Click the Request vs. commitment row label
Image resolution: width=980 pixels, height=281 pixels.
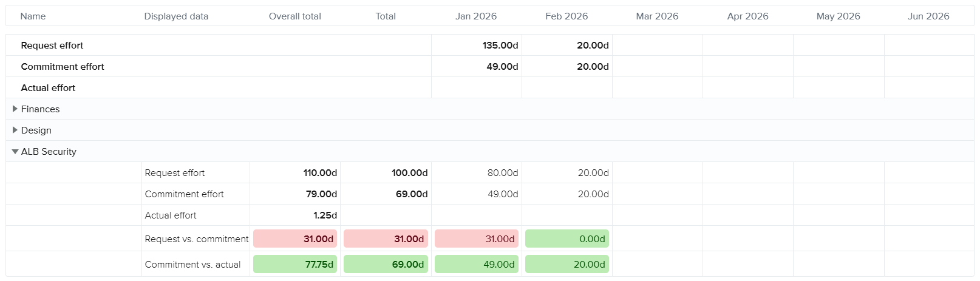point(196,239)
